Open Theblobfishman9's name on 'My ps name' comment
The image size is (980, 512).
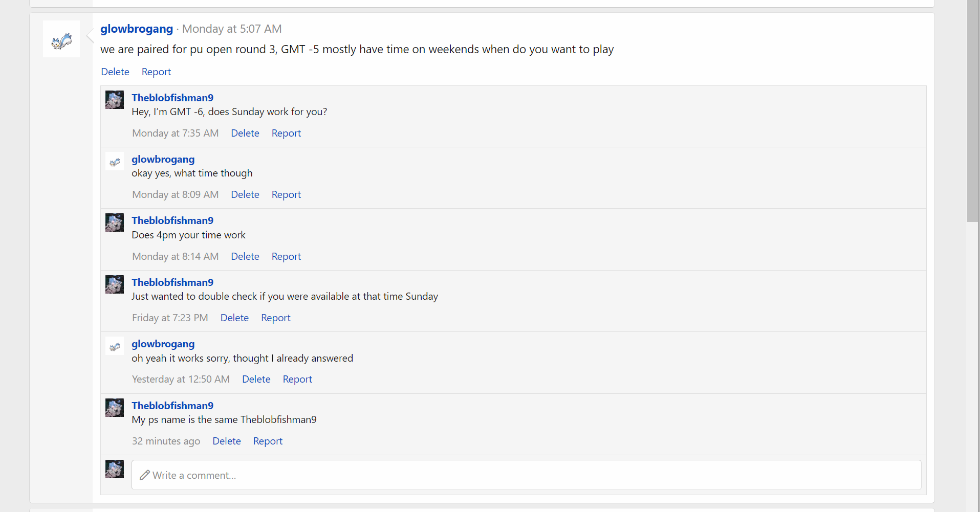(172, 406)
